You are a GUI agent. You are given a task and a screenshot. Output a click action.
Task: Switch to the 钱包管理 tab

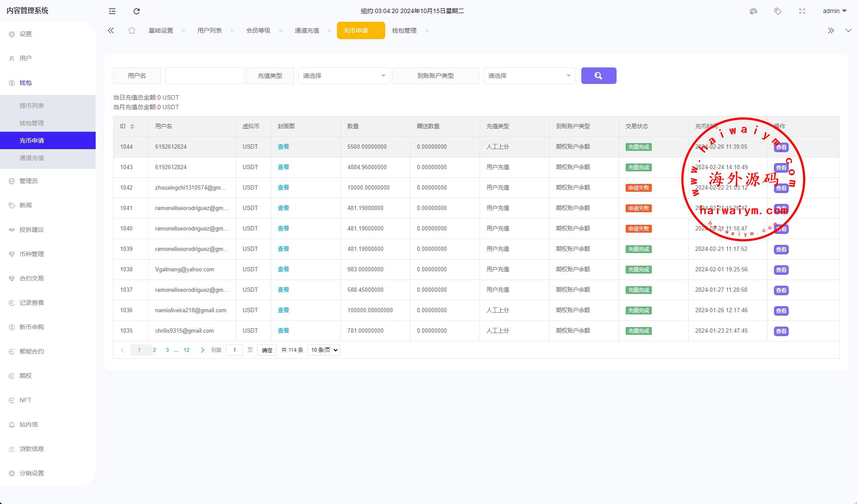pyautogui.click(x=404, y=30)
